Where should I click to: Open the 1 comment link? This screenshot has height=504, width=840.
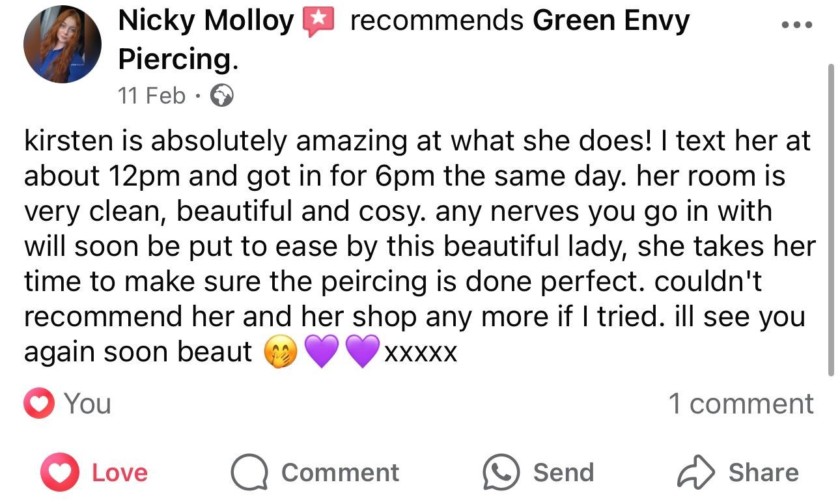741,404
